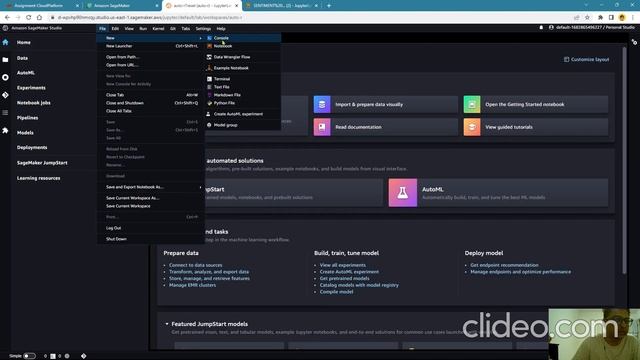The image size is (640, 360).
Task: Click the Data Wrangler Flow icon
Action: (209, 57)
